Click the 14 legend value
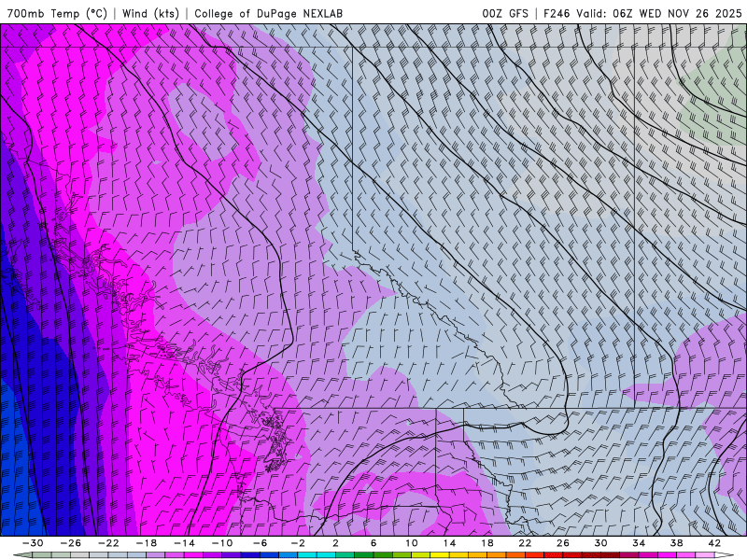This screenshot has height=560, width=747. click(x=449, y=543)
